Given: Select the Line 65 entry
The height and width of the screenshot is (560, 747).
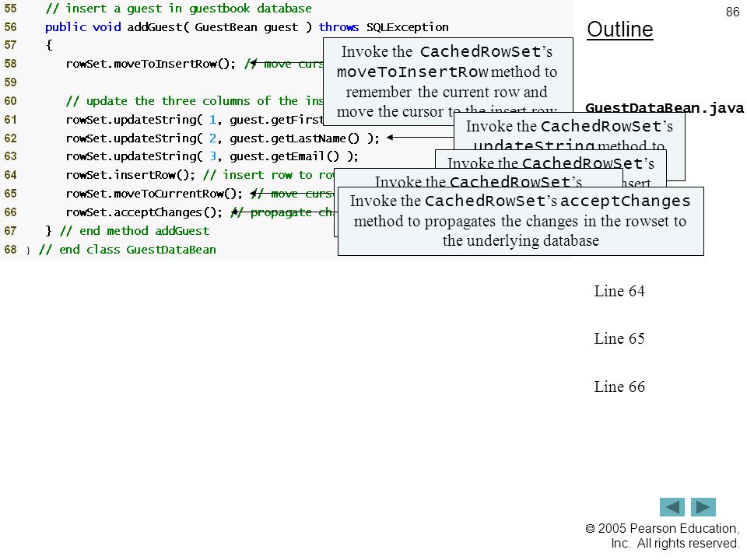Looking at the screenshot, I should [x=619, y=338].
